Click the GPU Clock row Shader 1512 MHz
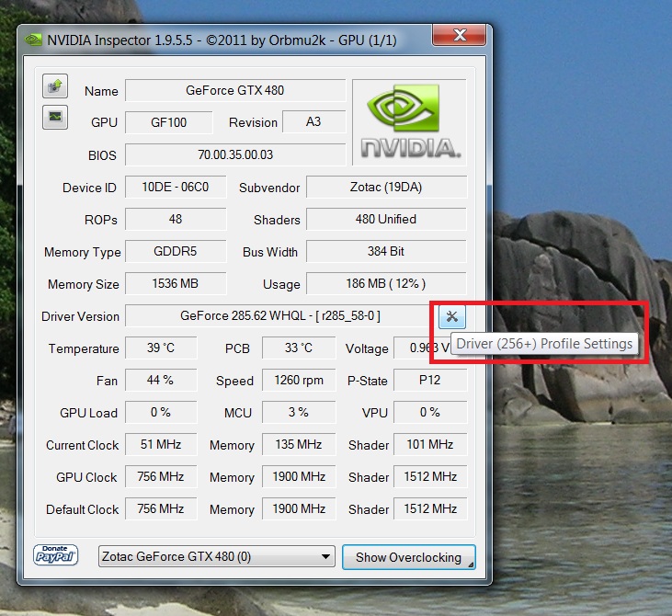672x616 pixels. point(430,476)
